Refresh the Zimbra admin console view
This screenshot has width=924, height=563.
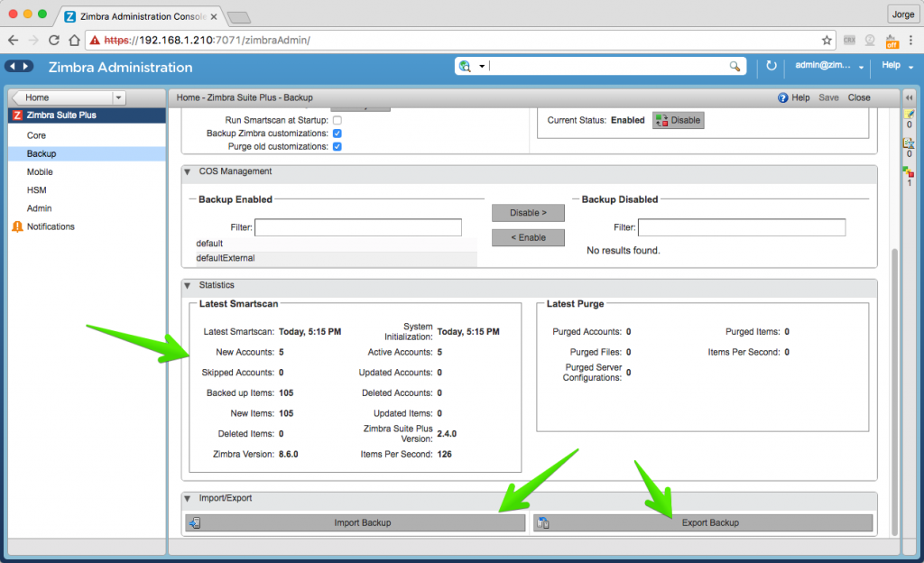coord(771,66)
